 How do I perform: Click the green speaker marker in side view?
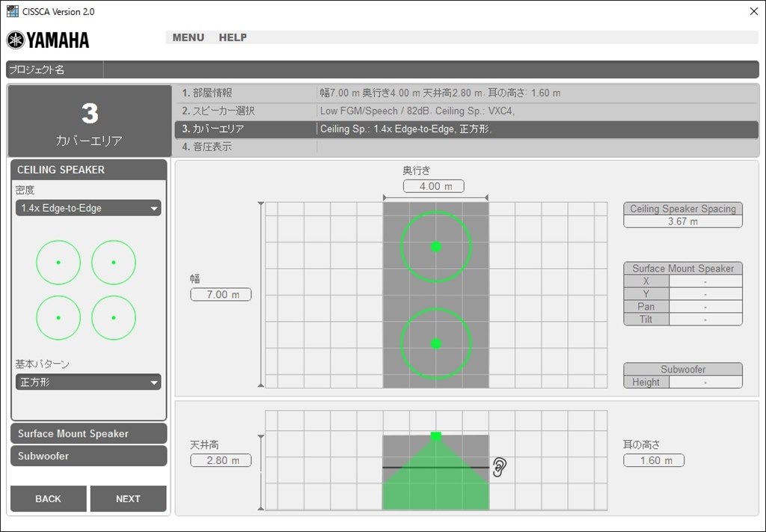point(436,435)
